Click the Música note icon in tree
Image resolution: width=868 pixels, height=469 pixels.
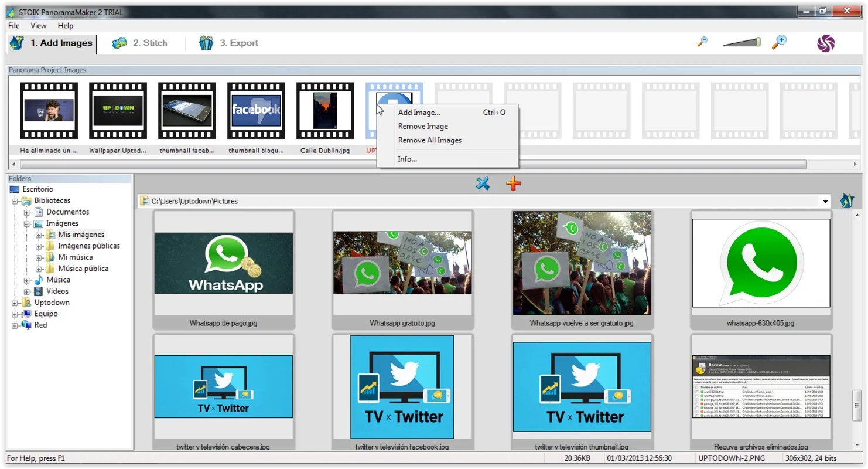coord(38,280)
